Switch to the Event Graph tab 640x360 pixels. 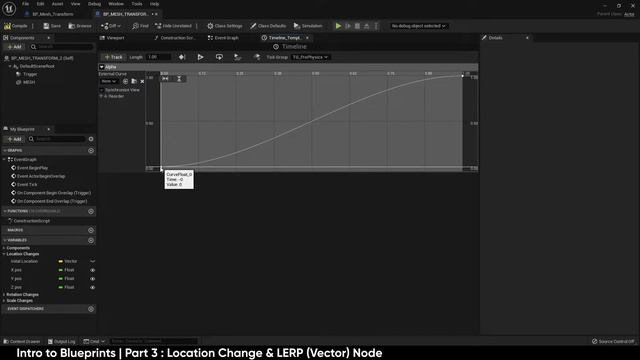[223, 38]
